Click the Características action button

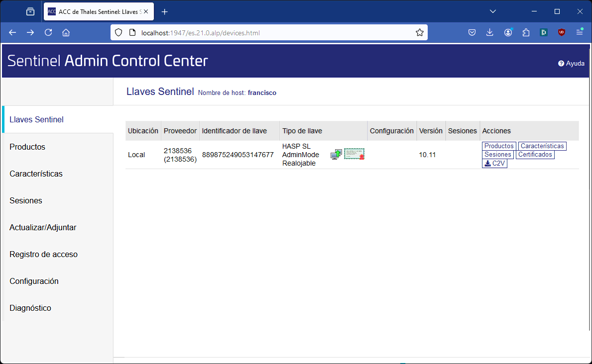pos(542,146)
